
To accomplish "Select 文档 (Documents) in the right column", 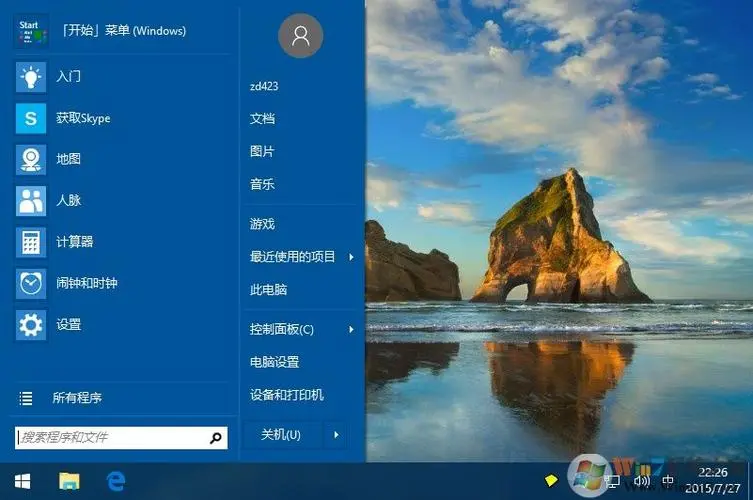I will click(262, 119).
